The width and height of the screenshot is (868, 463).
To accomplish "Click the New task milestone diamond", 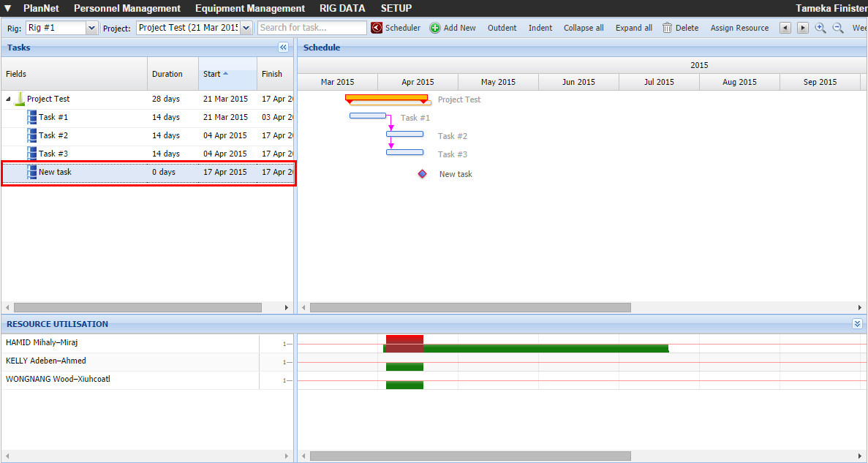I will click(x=423, y=174).
